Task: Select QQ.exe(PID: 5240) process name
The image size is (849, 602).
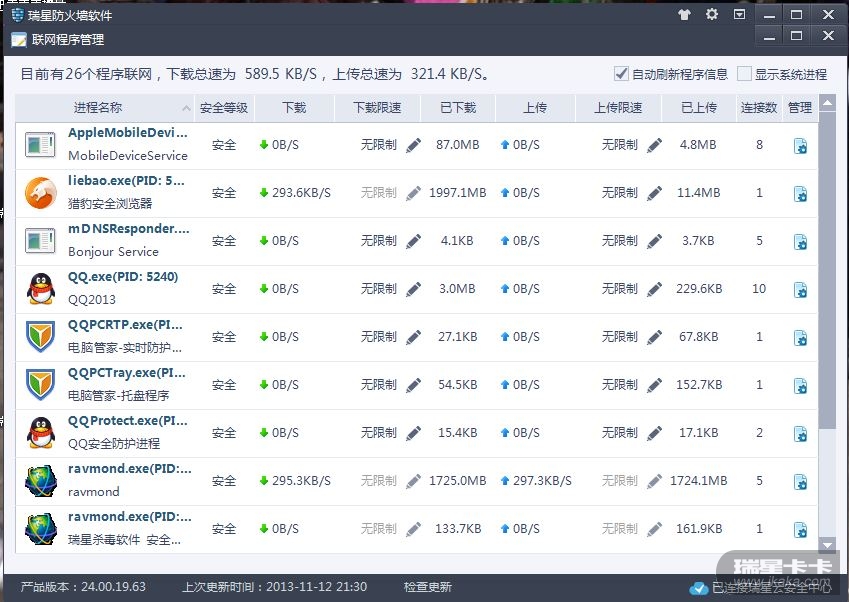Action: 123,277
